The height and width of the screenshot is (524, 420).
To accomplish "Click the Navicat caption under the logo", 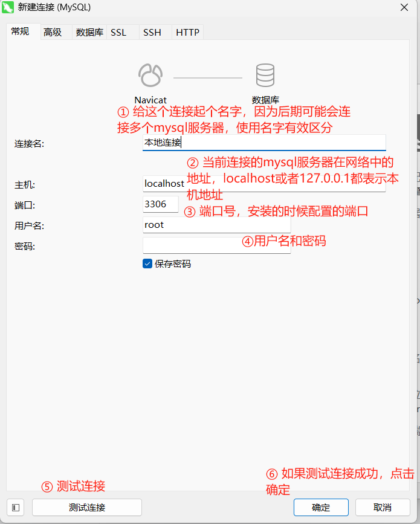I will [x=150, y=100].
